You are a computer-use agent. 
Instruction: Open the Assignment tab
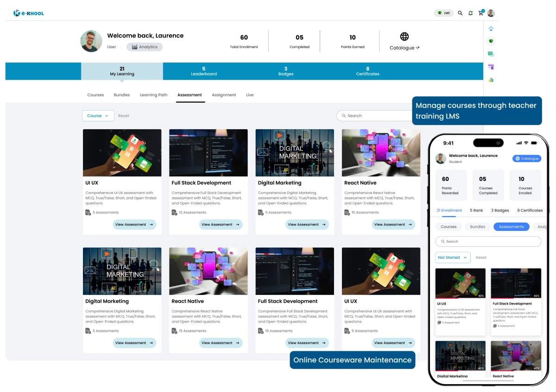tap(224, 95)
